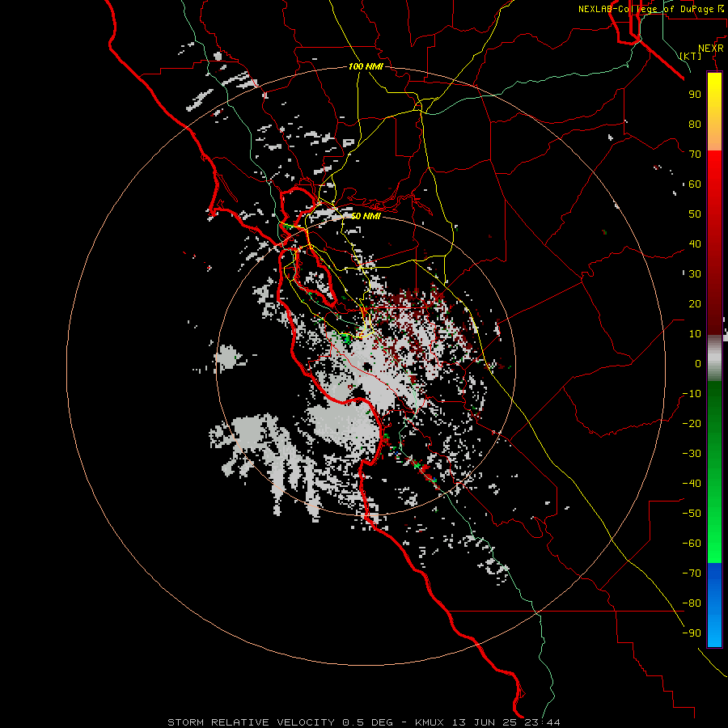This screenshot has height=728, width=728.
Task: Click the 0 knot scale label
Action: (x=698, y=363)
